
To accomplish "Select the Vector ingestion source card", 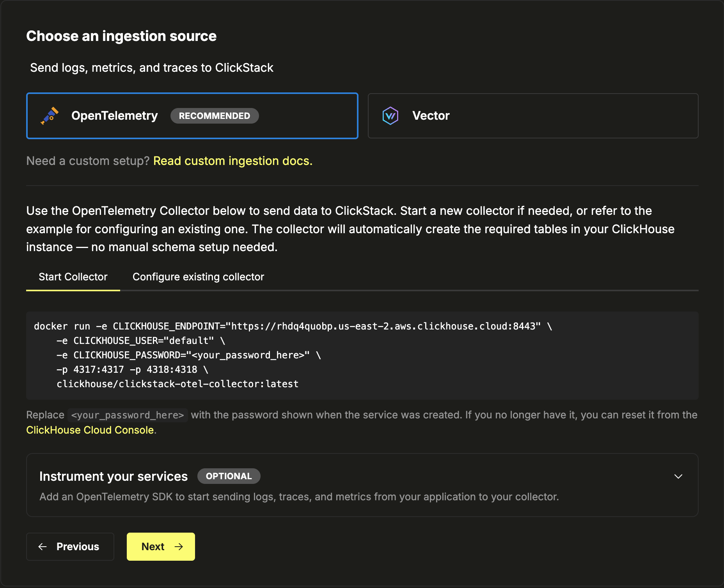I will coord(533,116).
